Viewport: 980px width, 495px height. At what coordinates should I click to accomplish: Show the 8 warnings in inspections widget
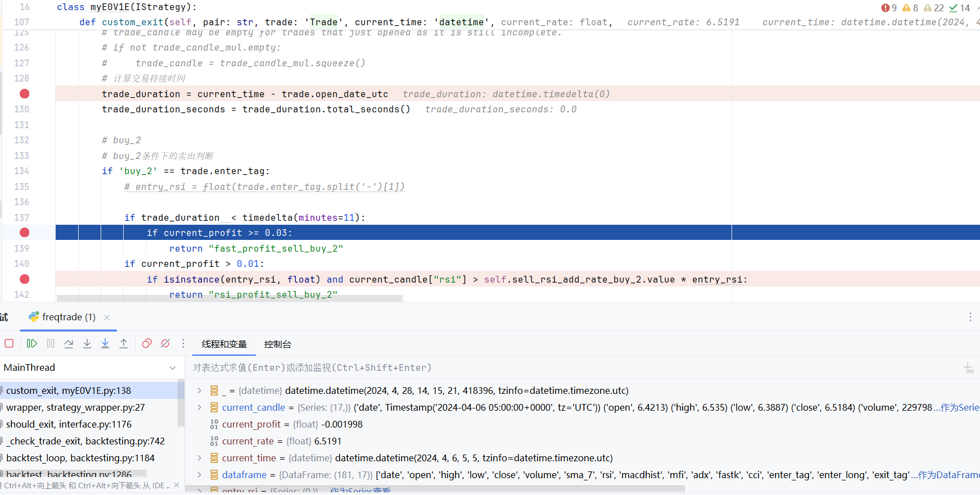point(910,8)
